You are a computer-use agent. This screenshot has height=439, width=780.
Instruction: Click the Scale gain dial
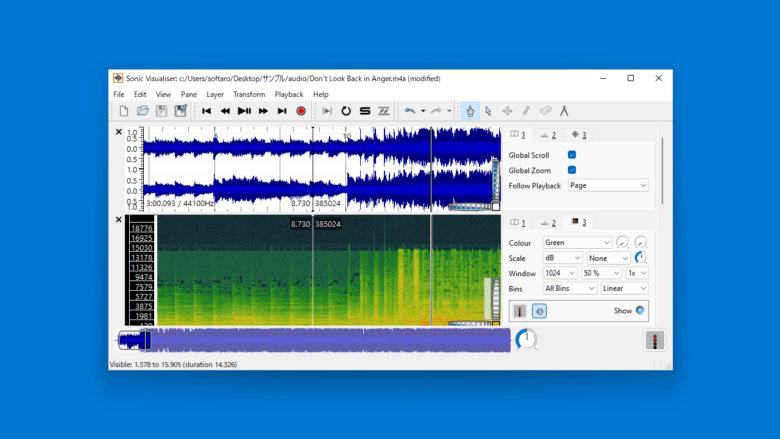tap(641, 258)
